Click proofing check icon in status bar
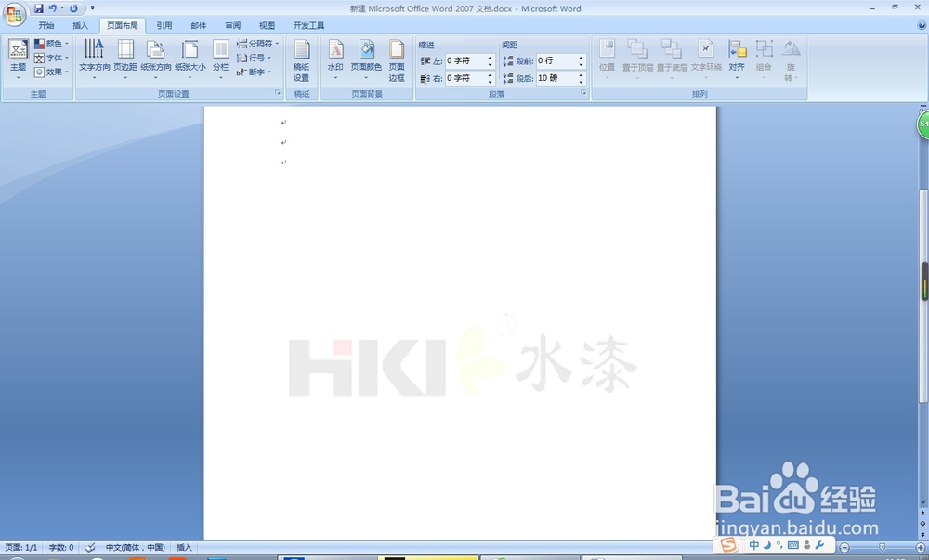The image size is (929, 560). [90, 548]
